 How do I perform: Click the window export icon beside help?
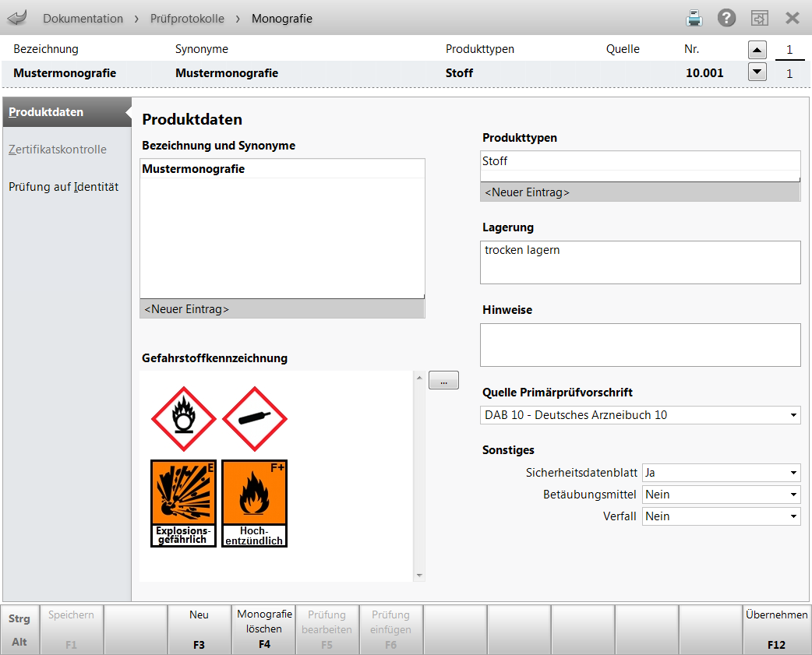[x=760, y=18]
